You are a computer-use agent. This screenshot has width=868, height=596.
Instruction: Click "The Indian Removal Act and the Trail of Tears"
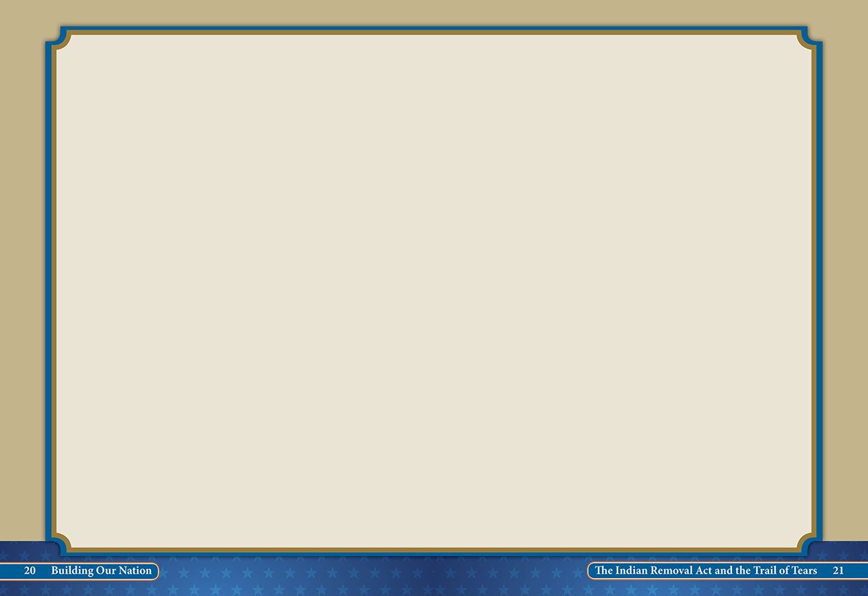point(706,571)
